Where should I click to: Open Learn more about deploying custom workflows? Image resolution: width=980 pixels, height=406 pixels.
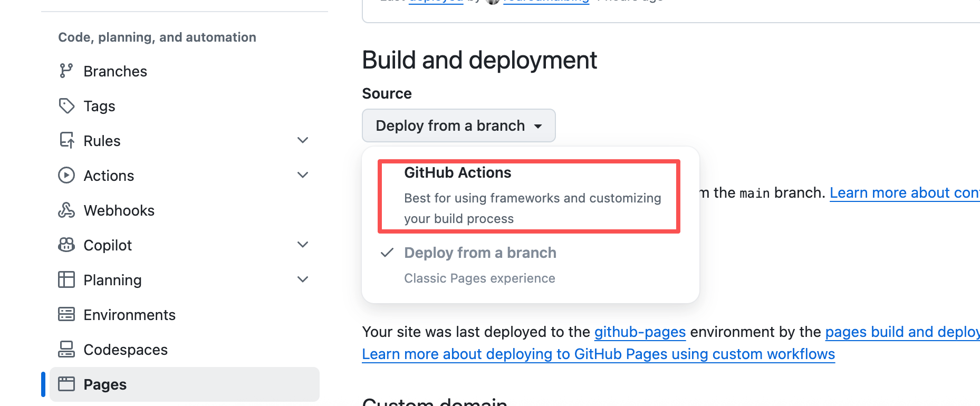598,354
